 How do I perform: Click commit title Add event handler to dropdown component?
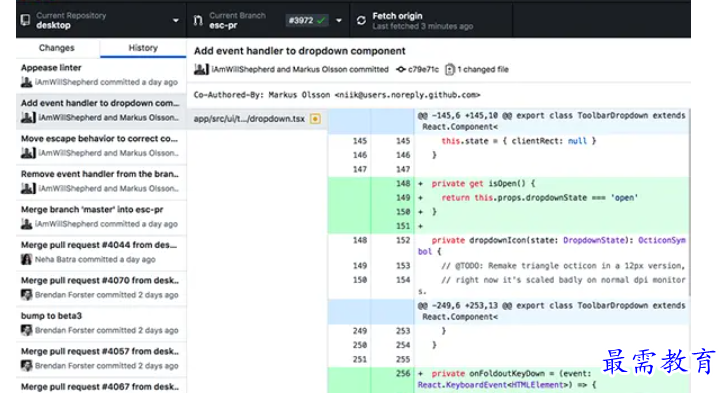coord(300,51)
